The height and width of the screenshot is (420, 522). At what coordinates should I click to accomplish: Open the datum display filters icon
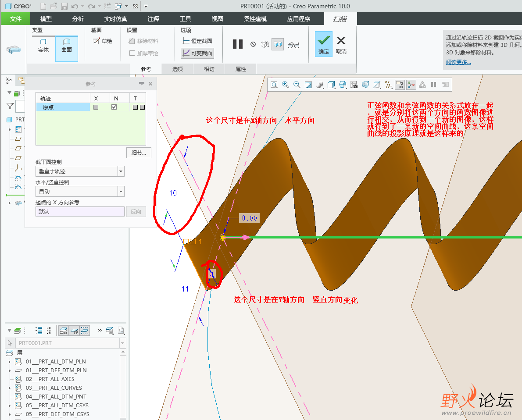tap(388, 85)
